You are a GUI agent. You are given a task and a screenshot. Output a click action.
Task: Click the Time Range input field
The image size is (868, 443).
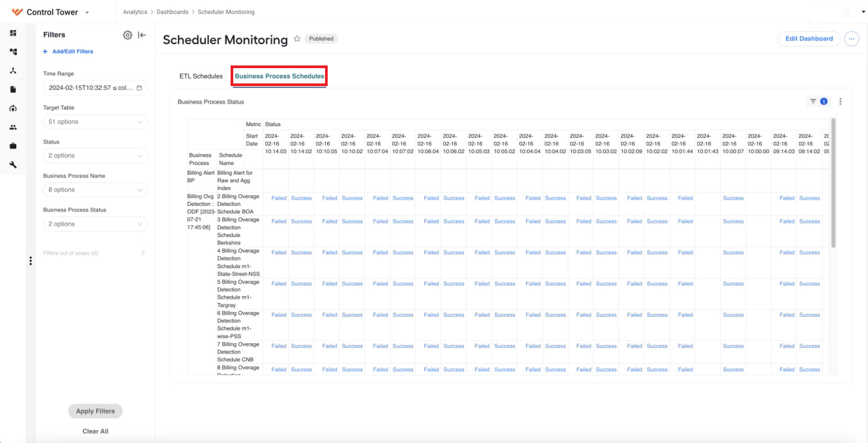[96, 88]
